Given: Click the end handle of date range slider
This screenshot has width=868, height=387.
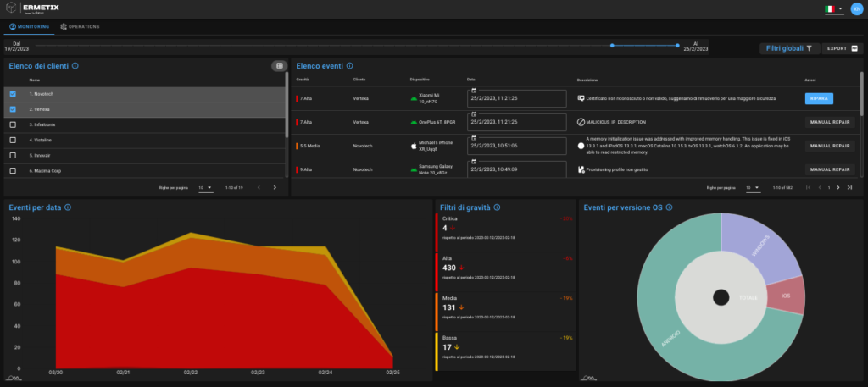Looking at the screenshot, I should (677, 46).
